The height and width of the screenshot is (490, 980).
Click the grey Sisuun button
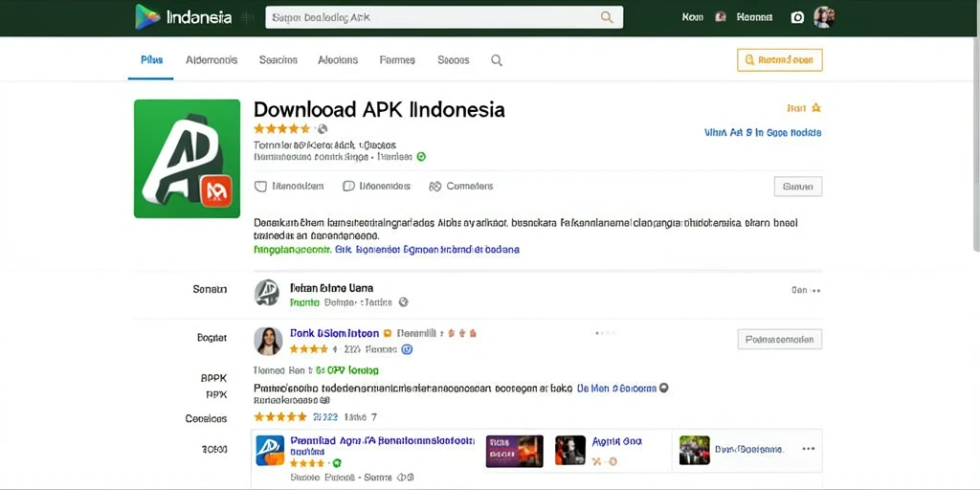(x=797, y=187)
